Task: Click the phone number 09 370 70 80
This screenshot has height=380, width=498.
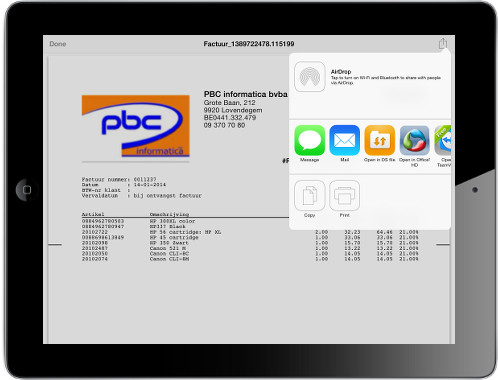Action: point(224,125)
